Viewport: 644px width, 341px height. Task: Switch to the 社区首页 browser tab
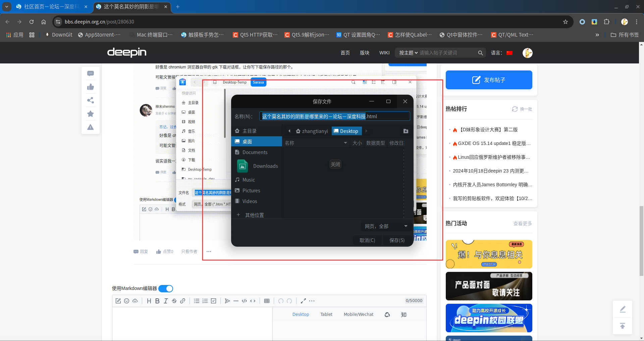pyautogui.click(x=52, y=7)
